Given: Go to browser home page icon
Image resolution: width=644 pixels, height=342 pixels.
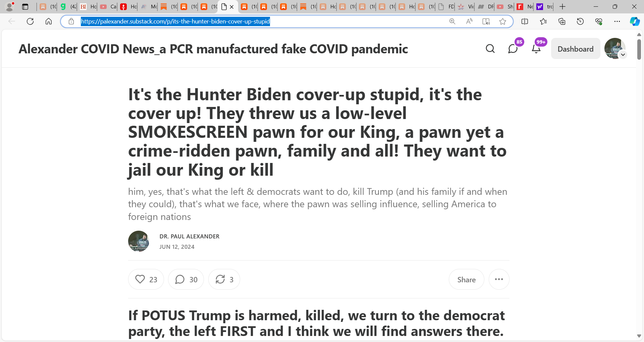Looking at the screenshot, I should point(49,21).
